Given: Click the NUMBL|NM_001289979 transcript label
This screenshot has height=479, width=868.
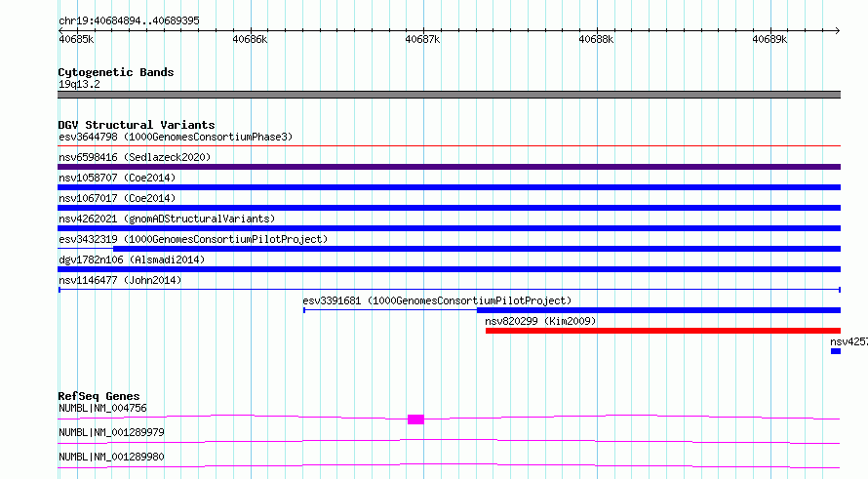Looking at the screenshot, I should coord(111,432).
